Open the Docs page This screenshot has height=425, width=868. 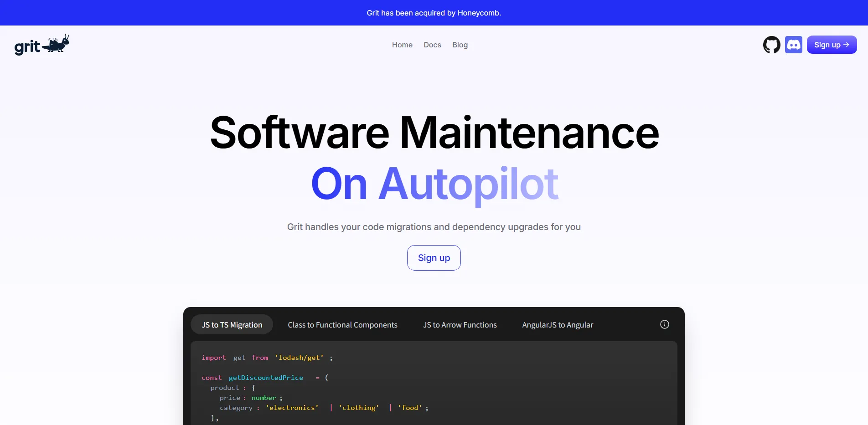click(432, 45)
